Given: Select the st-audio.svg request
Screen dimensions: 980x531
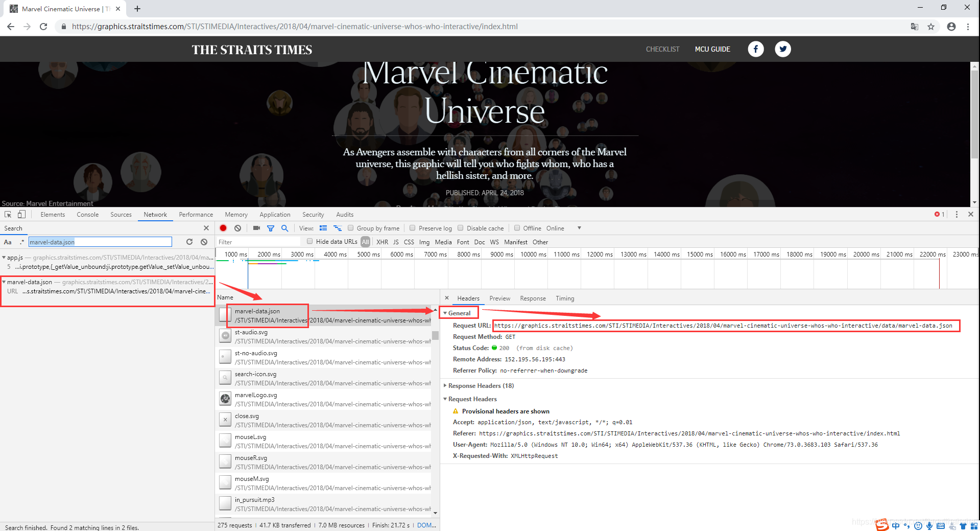Looking at the screenshot, I should point(324,337).
